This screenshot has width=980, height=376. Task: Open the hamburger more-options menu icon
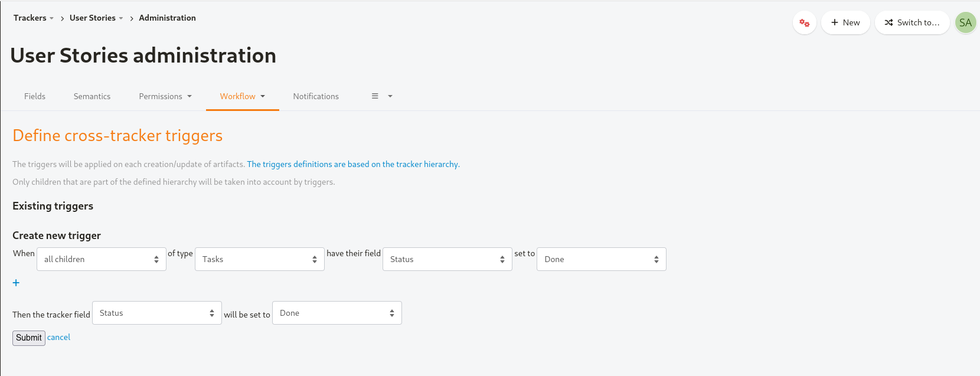pos(375,96)
